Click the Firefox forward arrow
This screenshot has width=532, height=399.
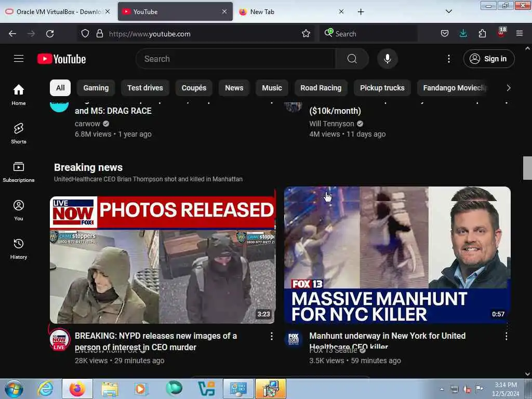click(31, 34)
